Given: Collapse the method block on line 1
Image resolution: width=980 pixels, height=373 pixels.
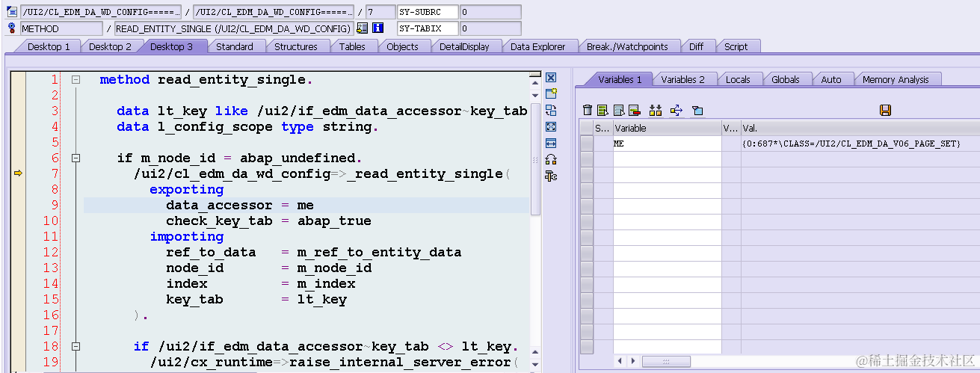Looking at the screenshot, I should 75,79.
